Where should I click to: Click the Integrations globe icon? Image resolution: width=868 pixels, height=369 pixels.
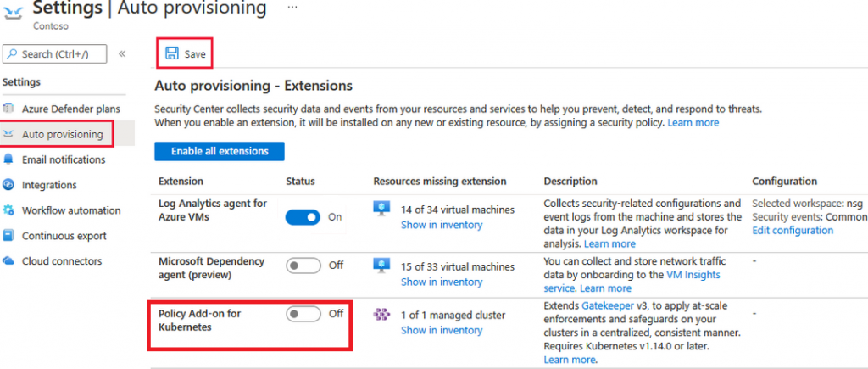tap(9, 185)
